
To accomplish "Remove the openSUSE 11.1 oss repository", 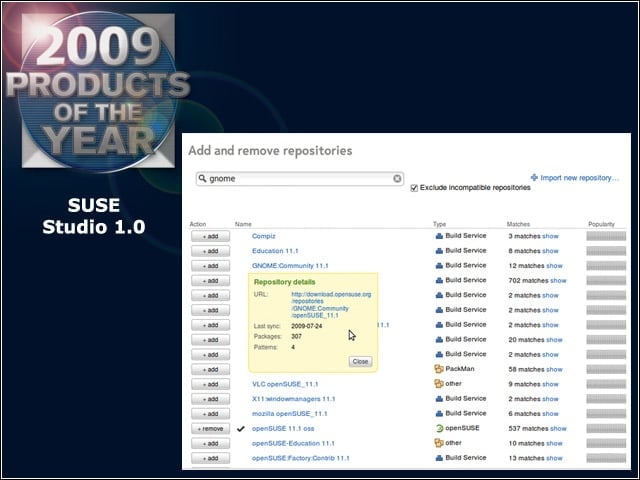I will (210, 429).
